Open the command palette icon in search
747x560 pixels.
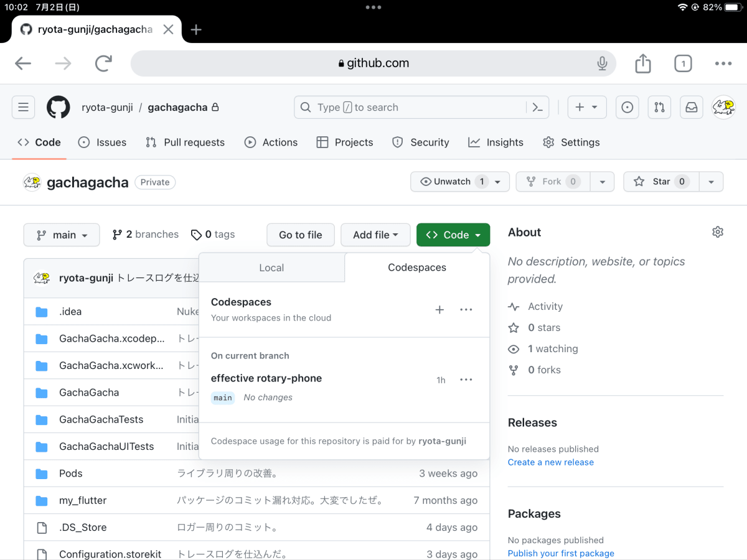pos(538,108)
